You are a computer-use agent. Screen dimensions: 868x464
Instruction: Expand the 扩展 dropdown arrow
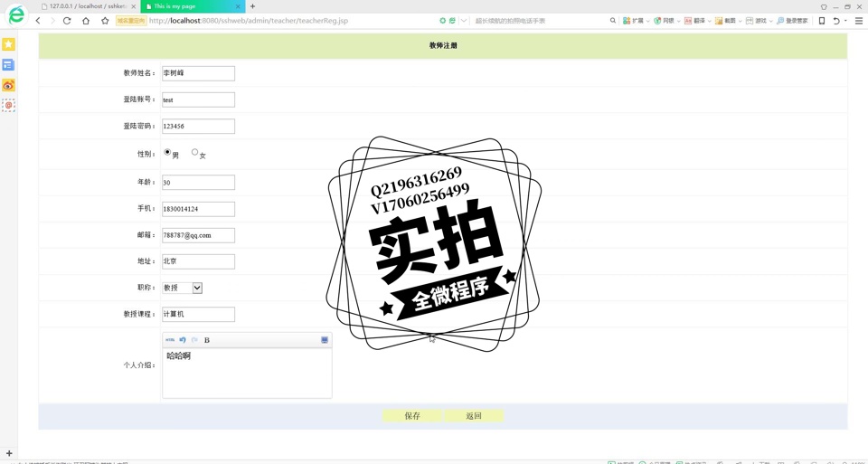coord(648,21)
